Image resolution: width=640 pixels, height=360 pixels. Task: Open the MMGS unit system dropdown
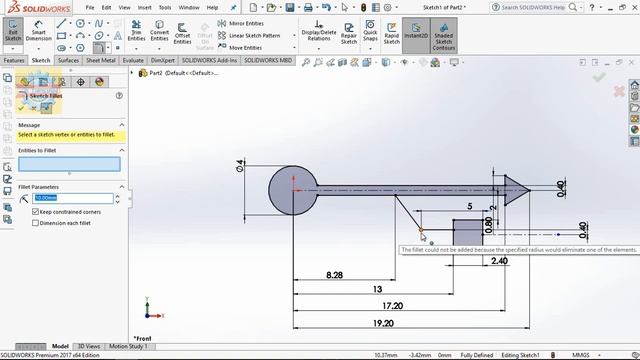599,355
